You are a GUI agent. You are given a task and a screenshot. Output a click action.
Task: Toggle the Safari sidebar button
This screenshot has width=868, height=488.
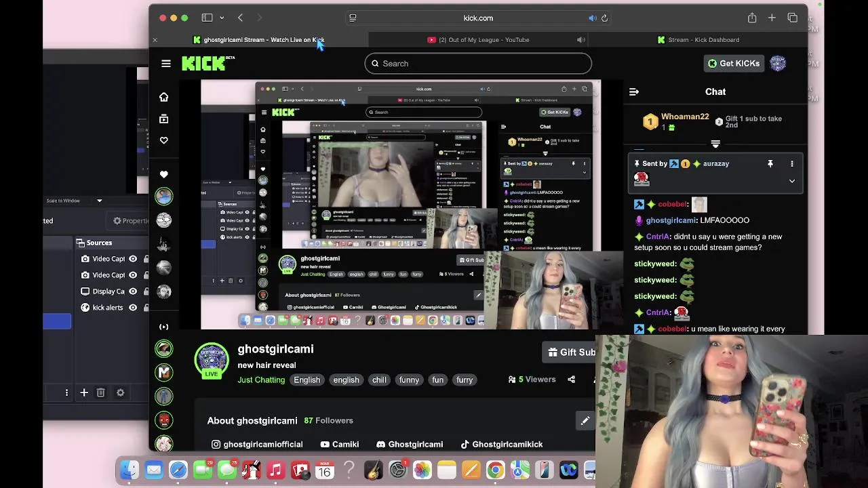tap(207, 18)
